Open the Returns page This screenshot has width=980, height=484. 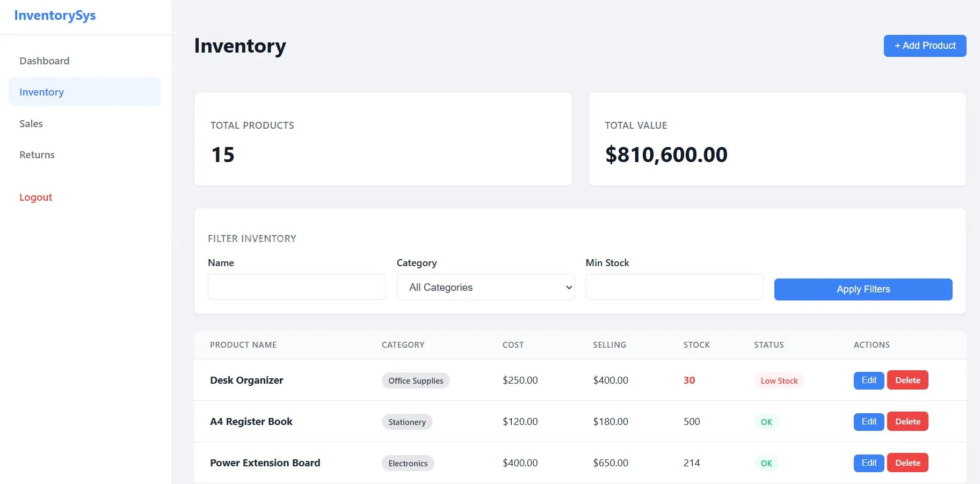(37, 155)
